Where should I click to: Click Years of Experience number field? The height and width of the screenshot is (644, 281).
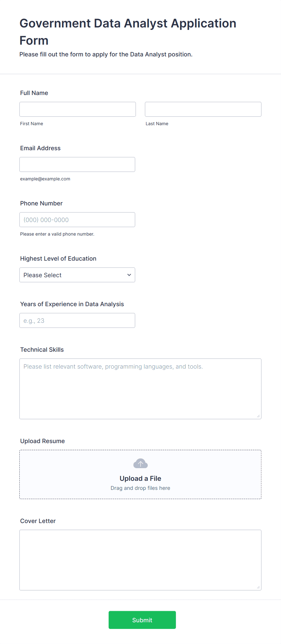(77, 320)
